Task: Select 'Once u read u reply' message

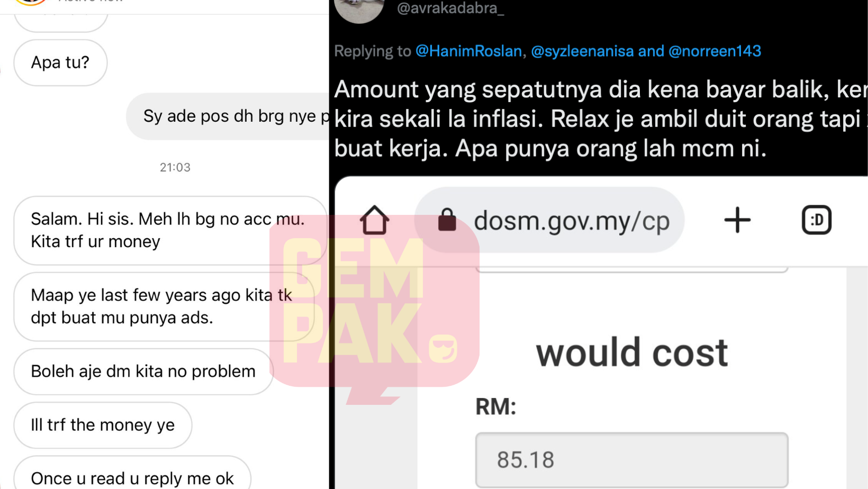Action: [x=132, y=474]
